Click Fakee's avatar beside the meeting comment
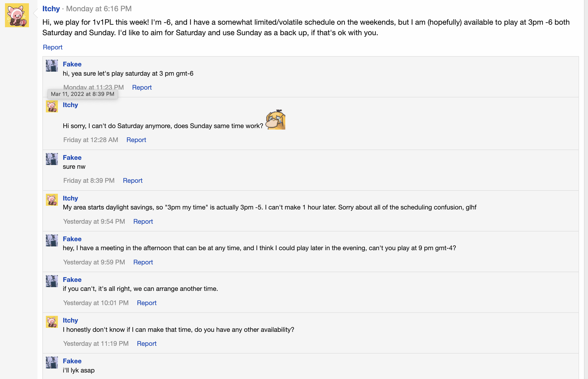This screenshot has height=379, width=588. [x=52, y=240]
